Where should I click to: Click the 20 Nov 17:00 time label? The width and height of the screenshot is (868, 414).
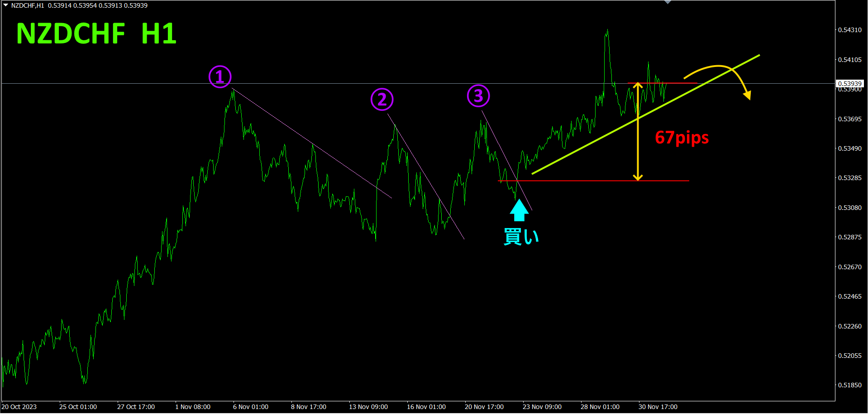[484, 407]
